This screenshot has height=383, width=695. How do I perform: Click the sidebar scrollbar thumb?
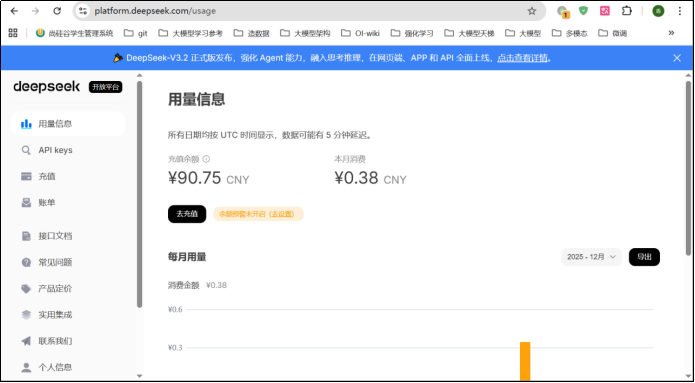[140, 194]
